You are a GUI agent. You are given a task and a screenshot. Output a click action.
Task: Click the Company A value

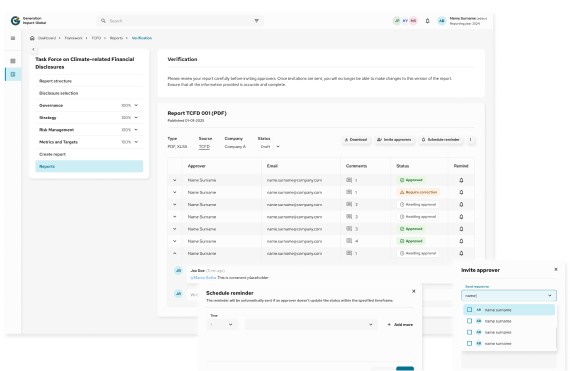pos(235,146)
